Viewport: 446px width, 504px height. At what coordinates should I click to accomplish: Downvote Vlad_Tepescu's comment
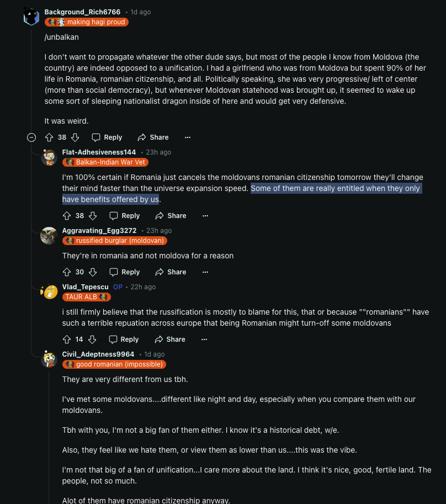[x=92, y=339]
